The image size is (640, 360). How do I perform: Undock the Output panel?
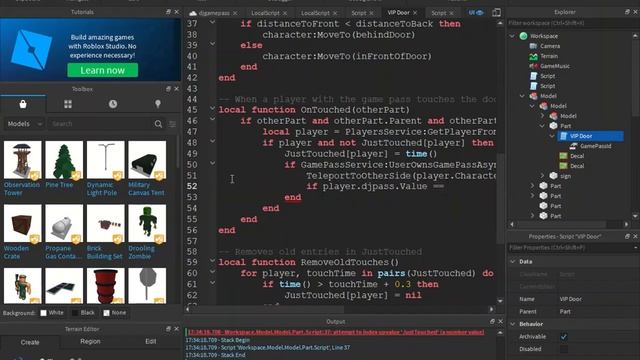[492, 322]
